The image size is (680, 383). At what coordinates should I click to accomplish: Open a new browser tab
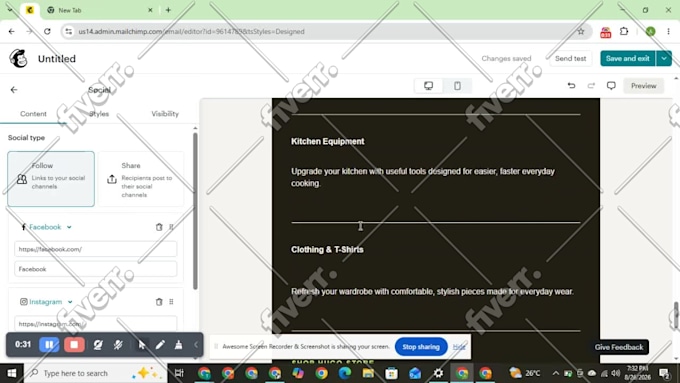168,10
